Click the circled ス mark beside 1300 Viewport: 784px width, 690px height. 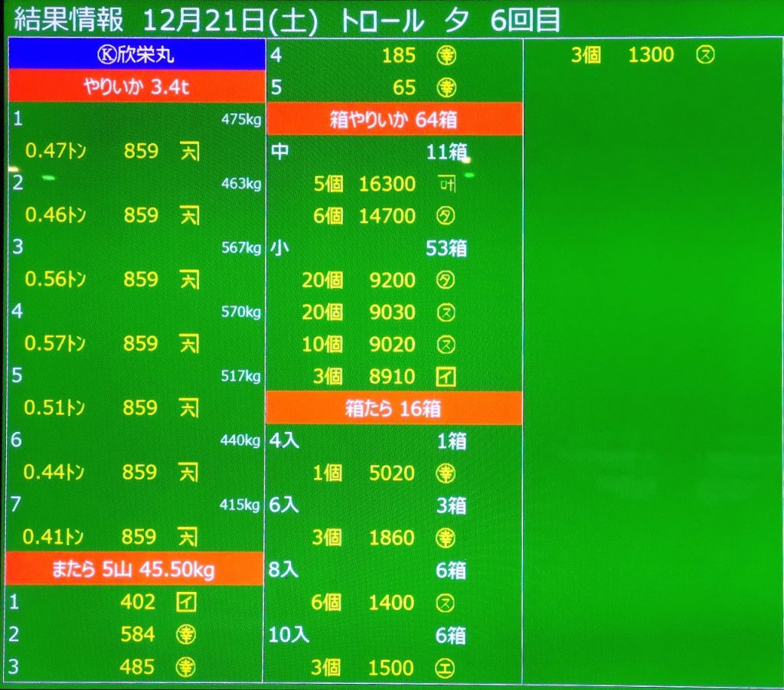pyautogui.click(x=705, y=55)
